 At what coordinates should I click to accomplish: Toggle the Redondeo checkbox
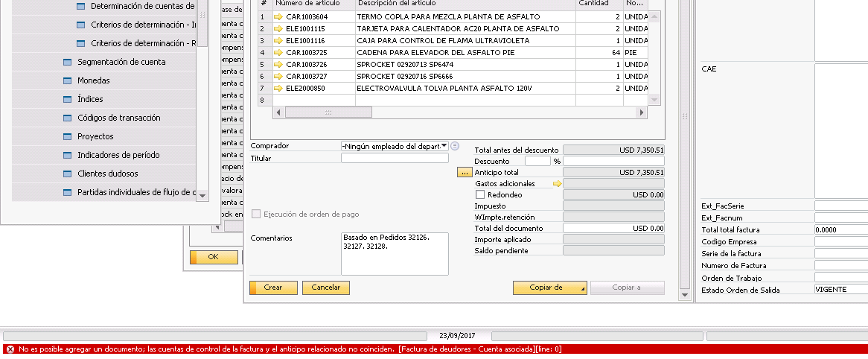[x=480, y=194]
